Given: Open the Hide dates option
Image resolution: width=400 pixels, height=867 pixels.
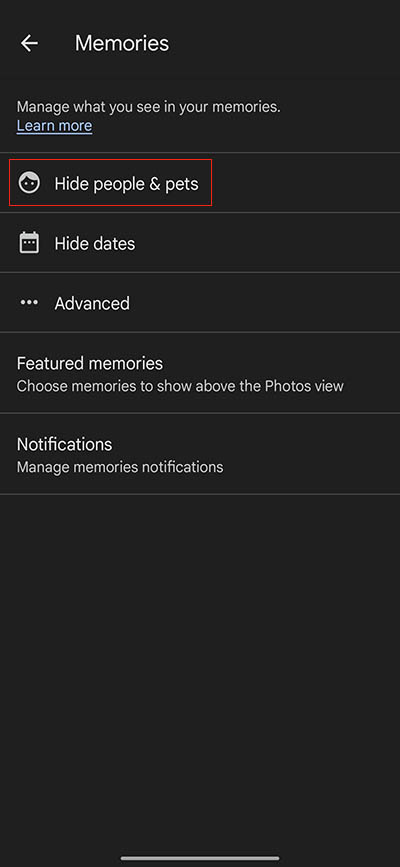Looking at the screenshot, I should (200, 243).
